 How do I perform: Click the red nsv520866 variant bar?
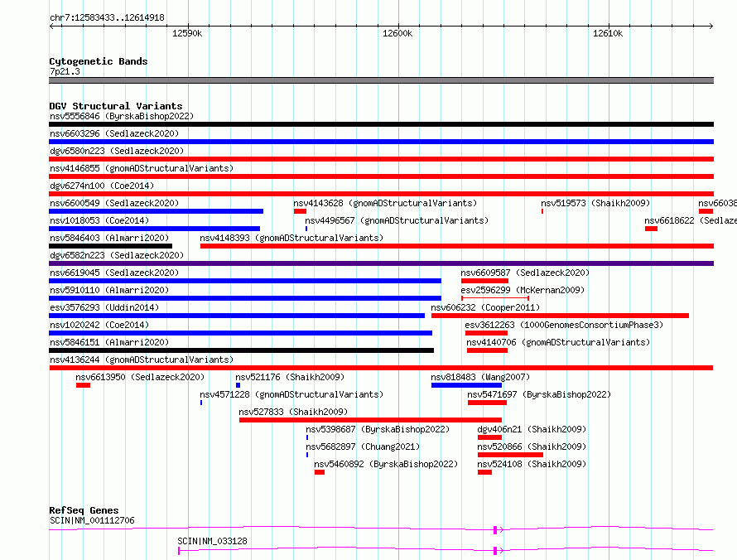tap(510, 455)
